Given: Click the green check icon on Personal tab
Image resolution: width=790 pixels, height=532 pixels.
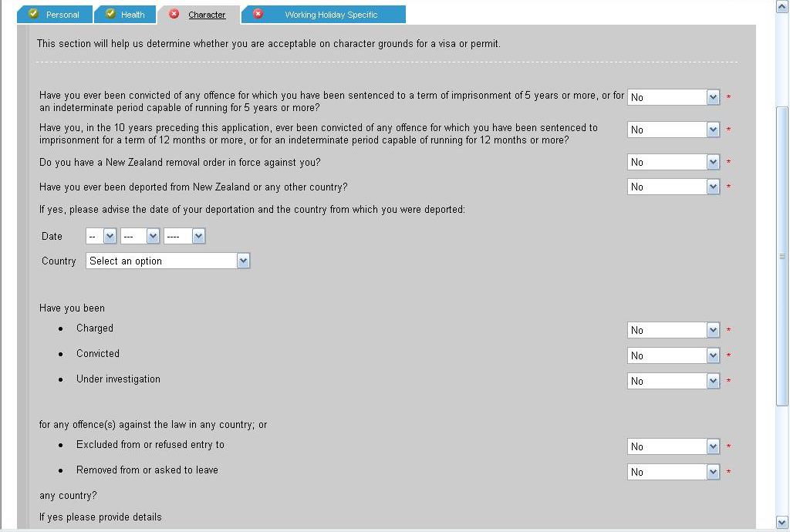Looking at the screenshot, I should (33, 14).
